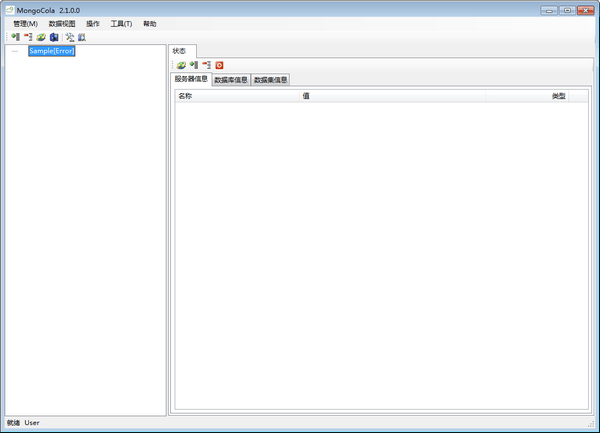
Task: Open the 工具(T) menu
Action: point(121,23)
